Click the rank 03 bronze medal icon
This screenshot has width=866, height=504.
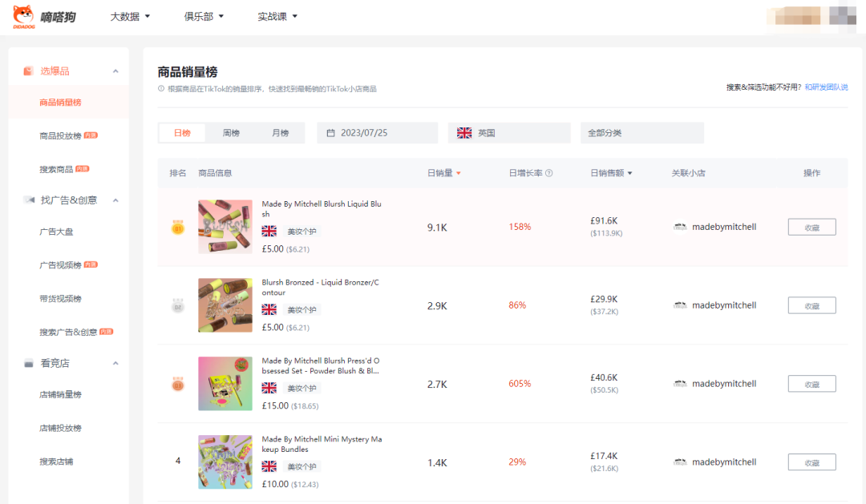click(178, 385)
